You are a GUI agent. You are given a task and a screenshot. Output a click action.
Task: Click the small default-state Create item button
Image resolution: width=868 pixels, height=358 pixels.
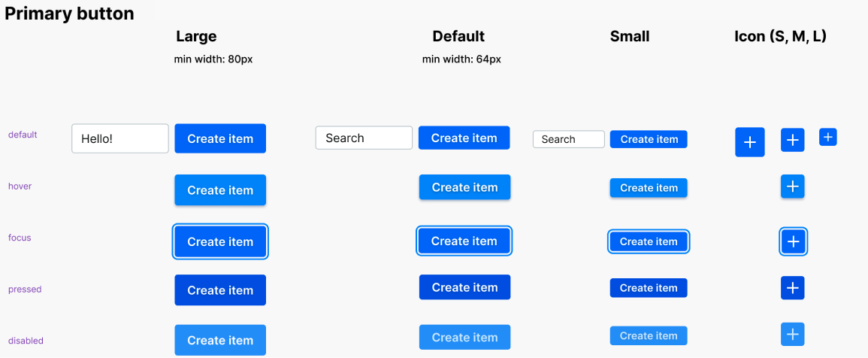coord(649,139)
